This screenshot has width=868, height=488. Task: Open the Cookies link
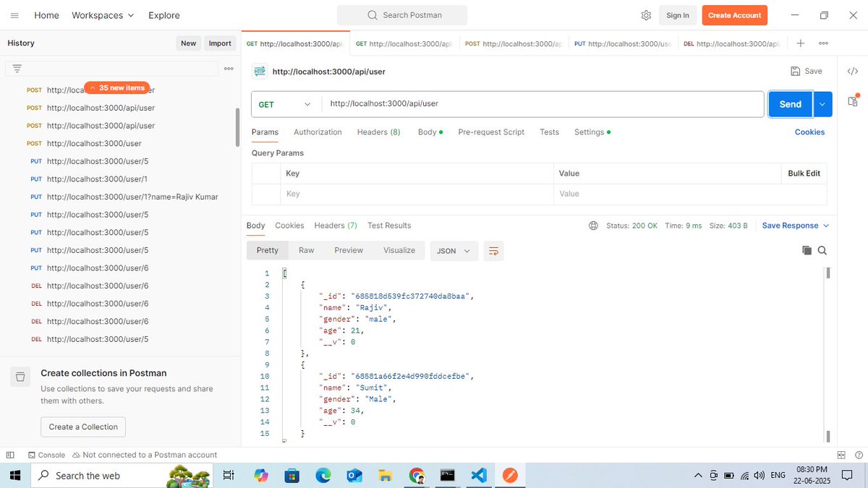coord(809,132)
